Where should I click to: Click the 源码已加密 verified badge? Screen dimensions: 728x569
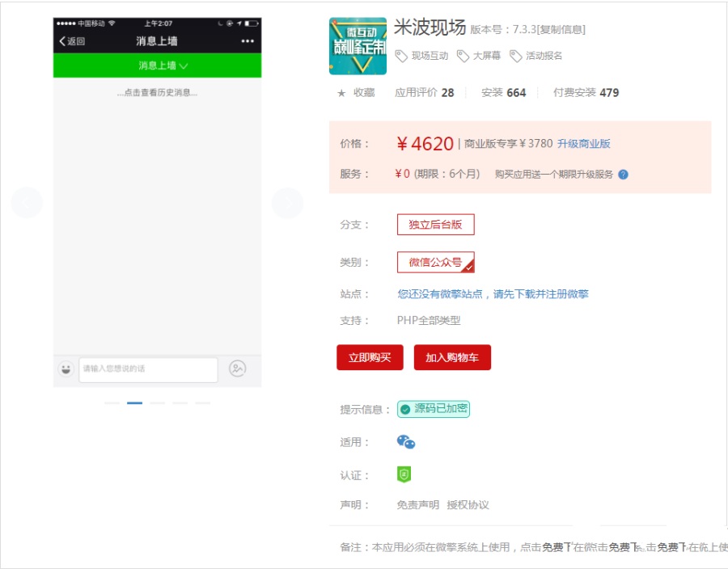click(x=435, y=410)
